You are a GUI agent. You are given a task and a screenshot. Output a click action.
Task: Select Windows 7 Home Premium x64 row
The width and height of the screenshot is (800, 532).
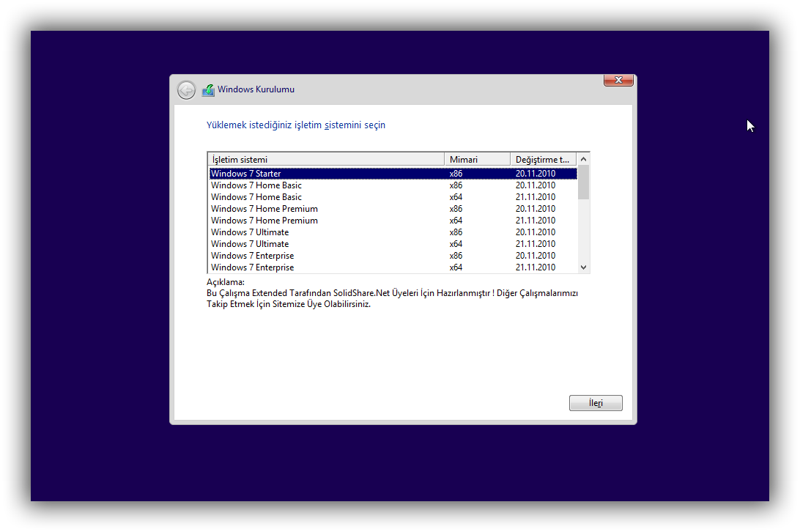click(393, 221)
